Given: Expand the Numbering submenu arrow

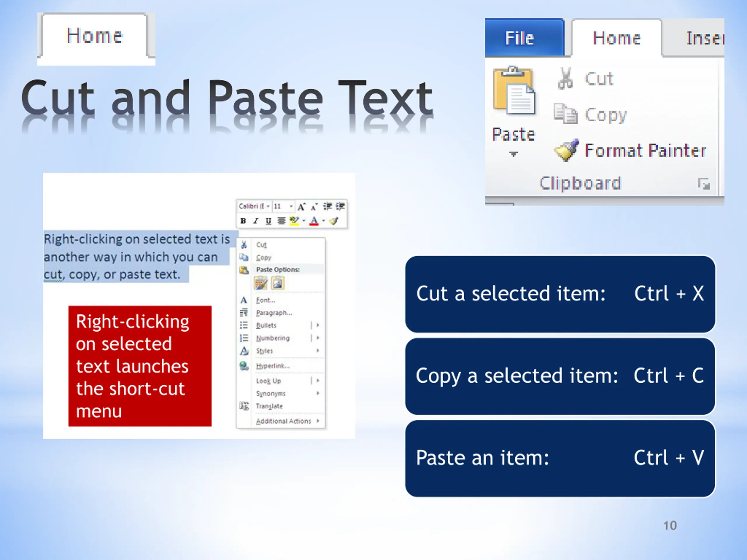Looking at the screenshot, I should pyautogui.click(x=318, y=338).
